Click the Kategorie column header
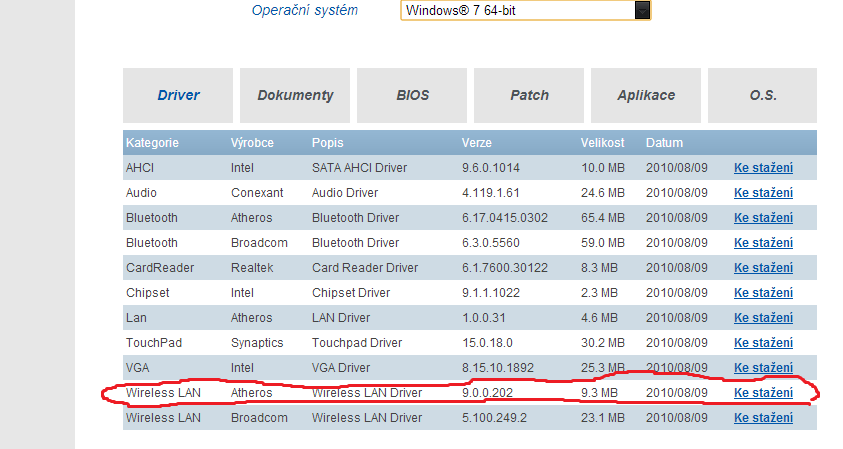 coord(152,143)
